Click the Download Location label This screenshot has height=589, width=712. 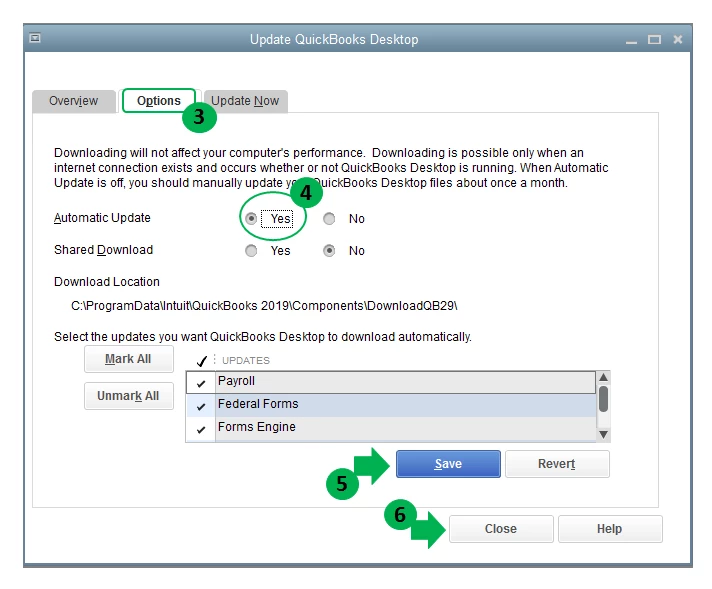107,282
